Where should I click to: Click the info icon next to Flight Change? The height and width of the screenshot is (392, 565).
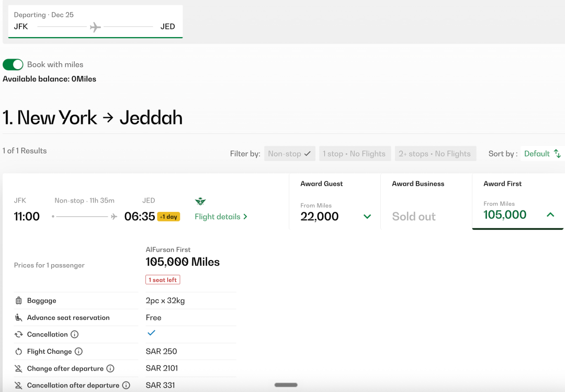pos(78,351)
